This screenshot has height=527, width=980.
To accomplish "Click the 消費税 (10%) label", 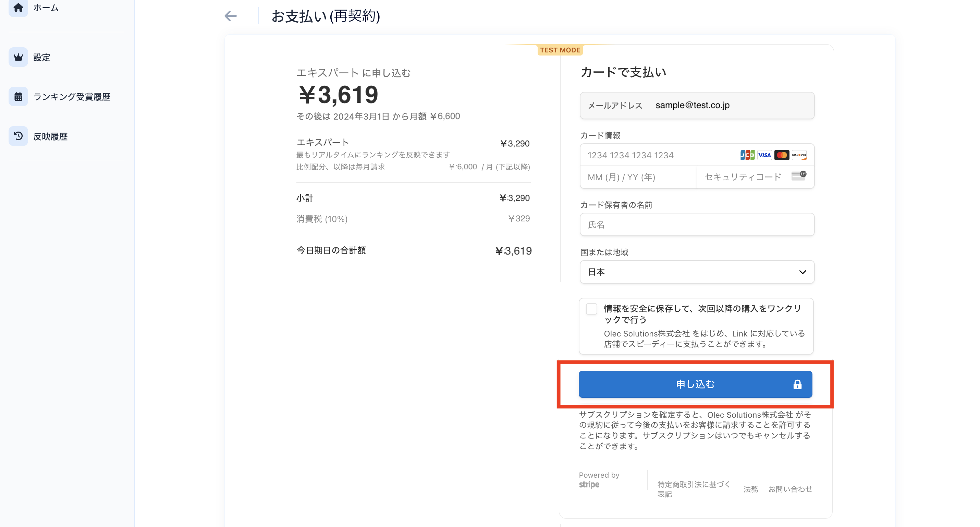I will coord(322,219).
